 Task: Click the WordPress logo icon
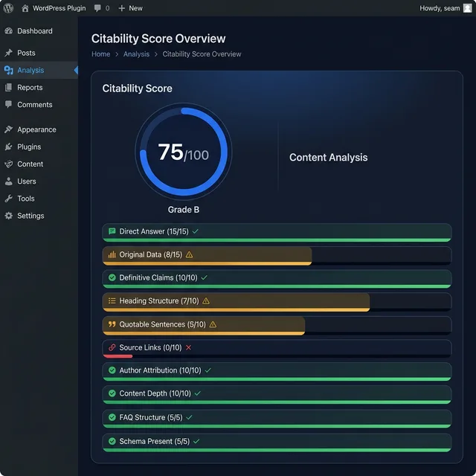point(8,8)
